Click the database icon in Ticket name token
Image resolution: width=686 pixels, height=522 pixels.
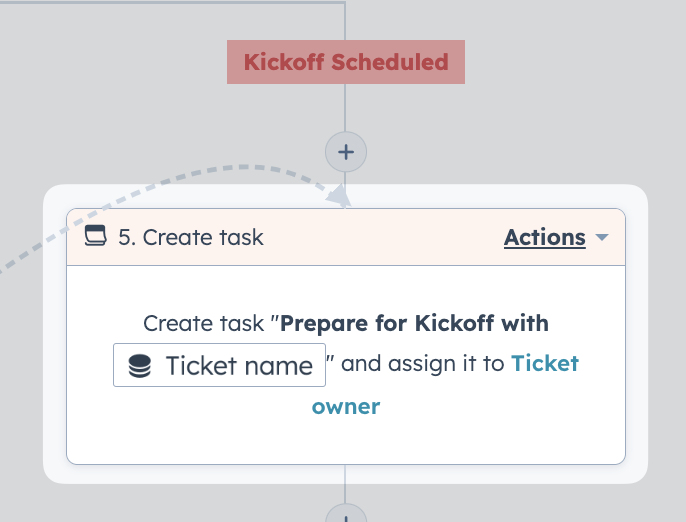140,366
